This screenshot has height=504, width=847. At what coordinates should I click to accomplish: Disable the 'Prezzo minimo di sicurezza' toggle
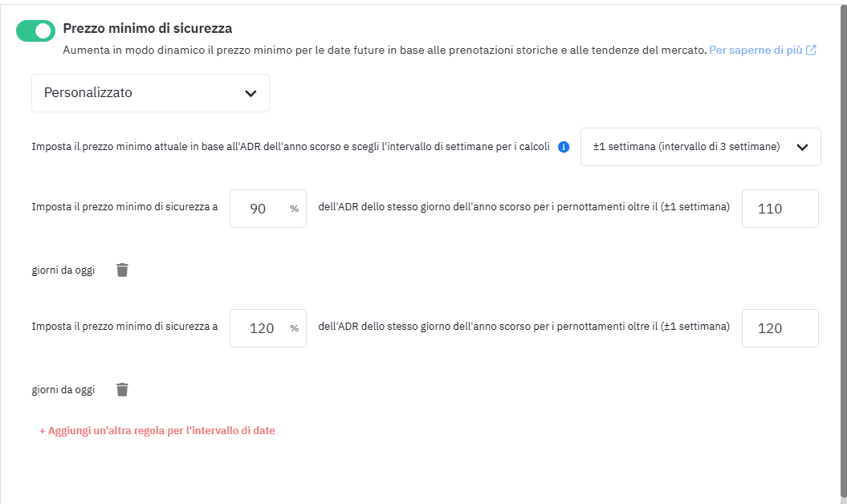35,30
